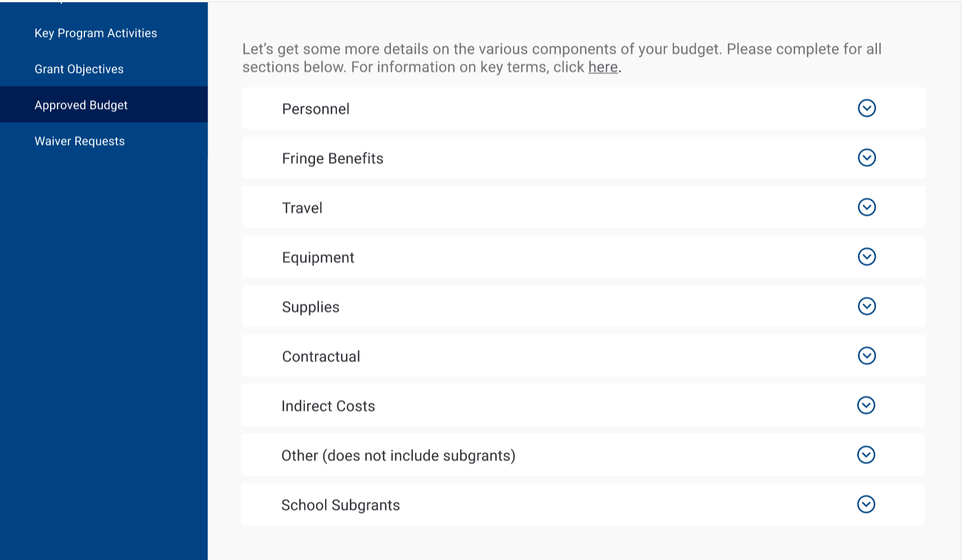Image resolution: width=963 pixels, height=560 pixels.
Task: Go to Grant Objectives sidebar item
Action: click(x=79, y=69)
